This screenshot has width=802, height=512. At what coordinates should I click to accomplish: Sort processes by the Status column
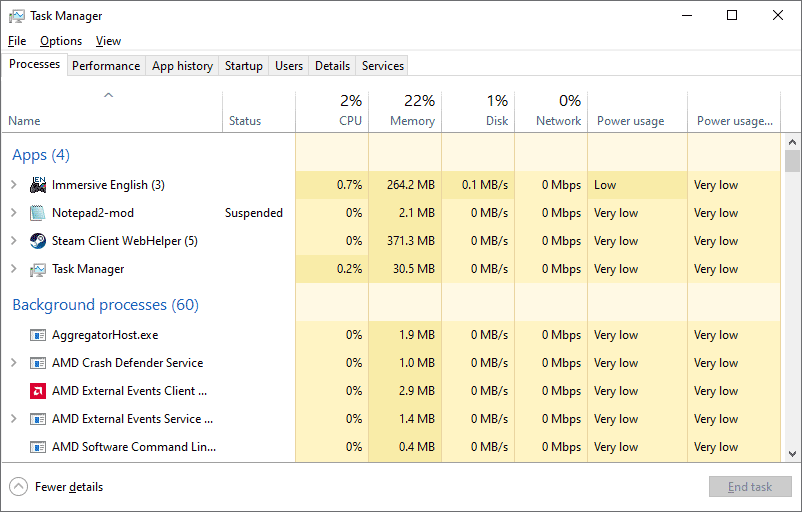259,112
